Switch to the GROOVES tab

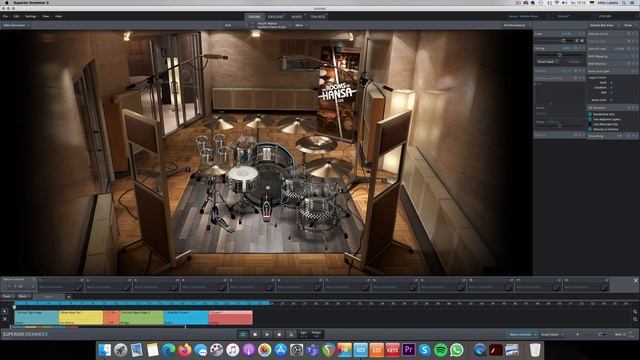276,17
